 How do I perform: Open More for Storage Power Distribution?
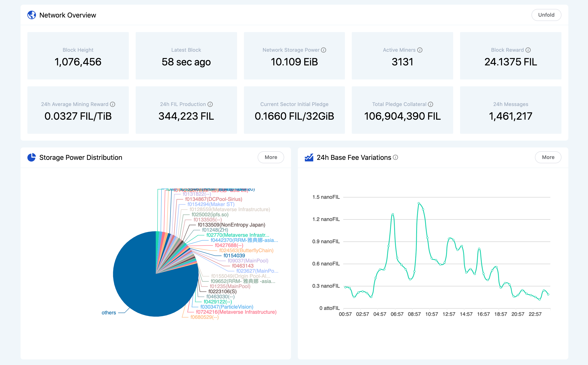271,157
